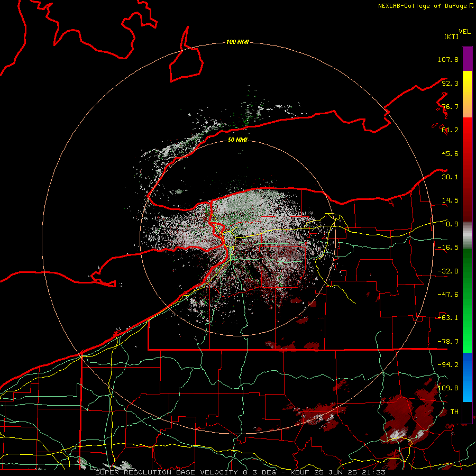
Task: Select the 107.8 legend value
Action: click(448, 59)
